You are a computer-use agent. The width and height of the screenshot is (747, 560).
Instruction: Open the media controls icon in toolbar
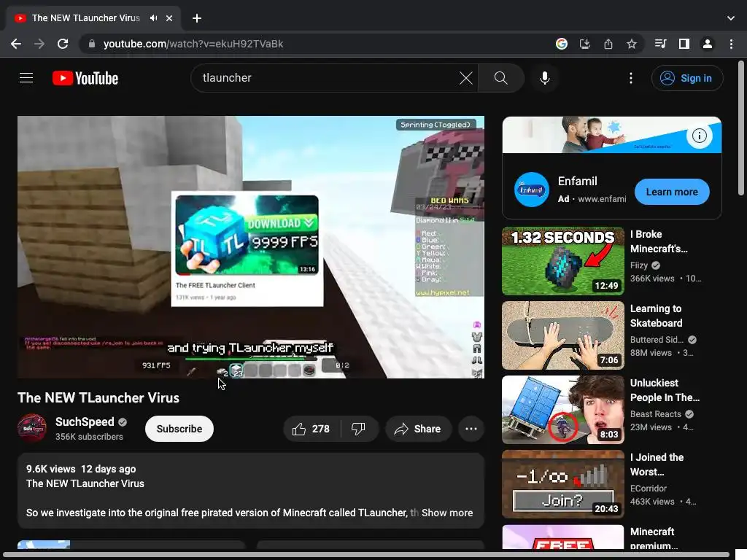[x=661, y=44]
